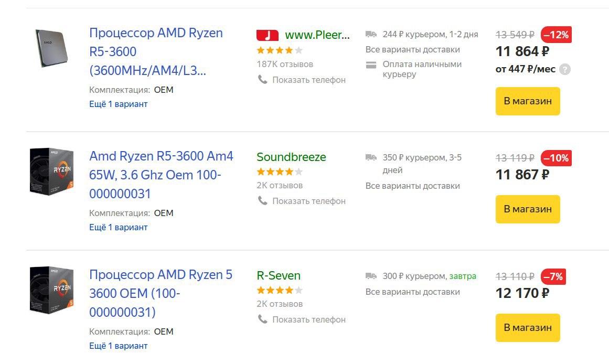Click the от 447 ₽/мес installment text

[526, 69]
